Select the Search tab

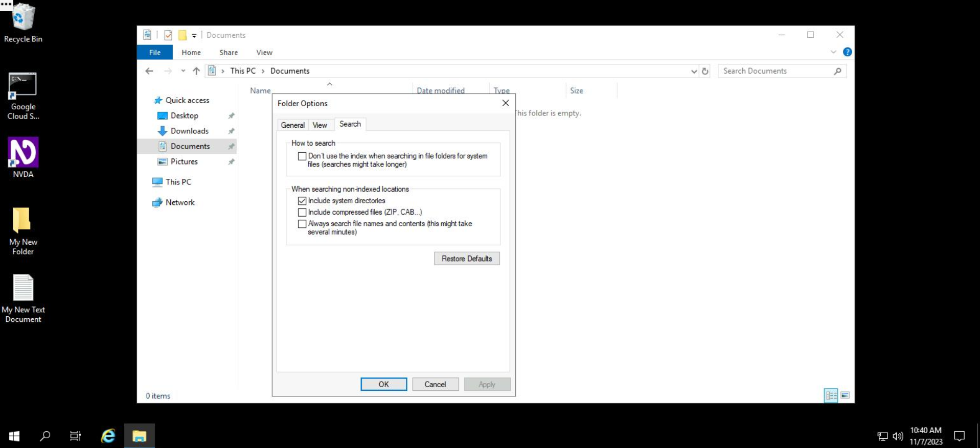coord(350,124)
